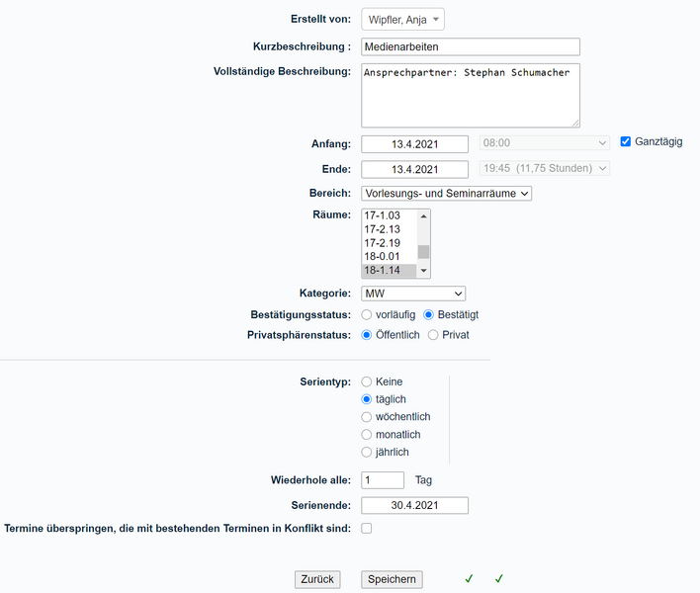Click the Zurück button
The width and height of the screenshot is (700, 593).
pos(317,579)
